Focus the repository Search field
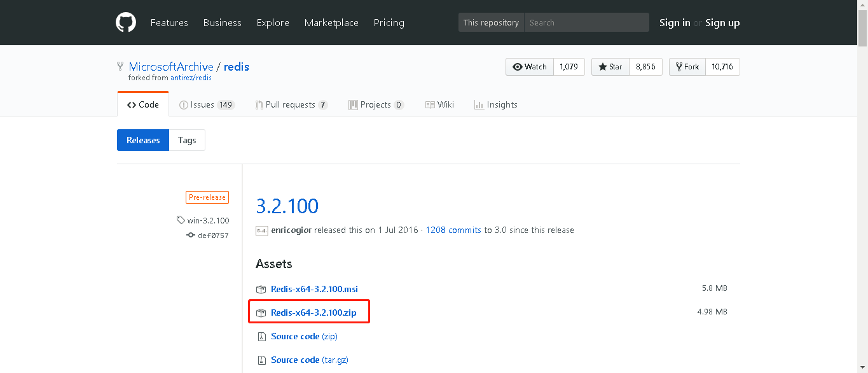This screenshot has height=373, width=868. click(586, 22)
